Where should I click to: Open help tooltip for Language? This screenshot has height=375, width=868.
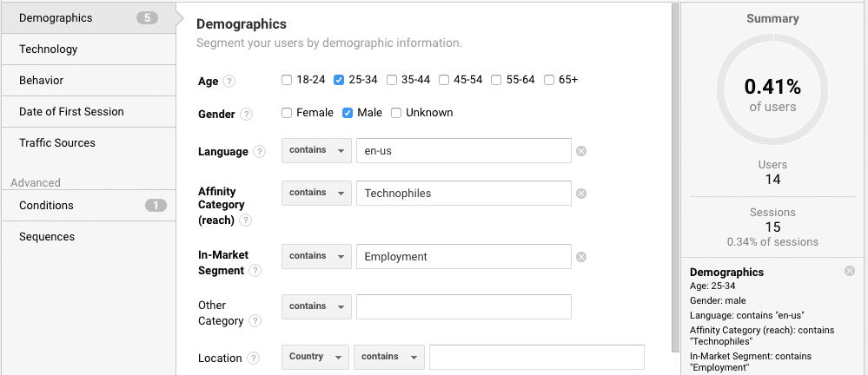259,152
